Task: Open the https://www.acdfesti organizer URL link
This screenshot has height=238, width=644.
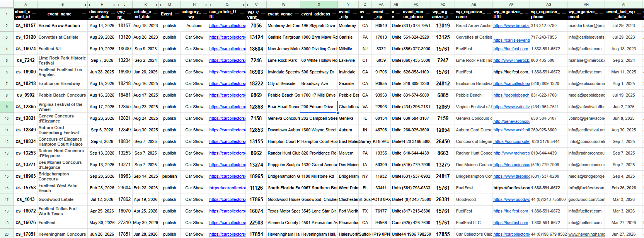Action: point(511,130)
